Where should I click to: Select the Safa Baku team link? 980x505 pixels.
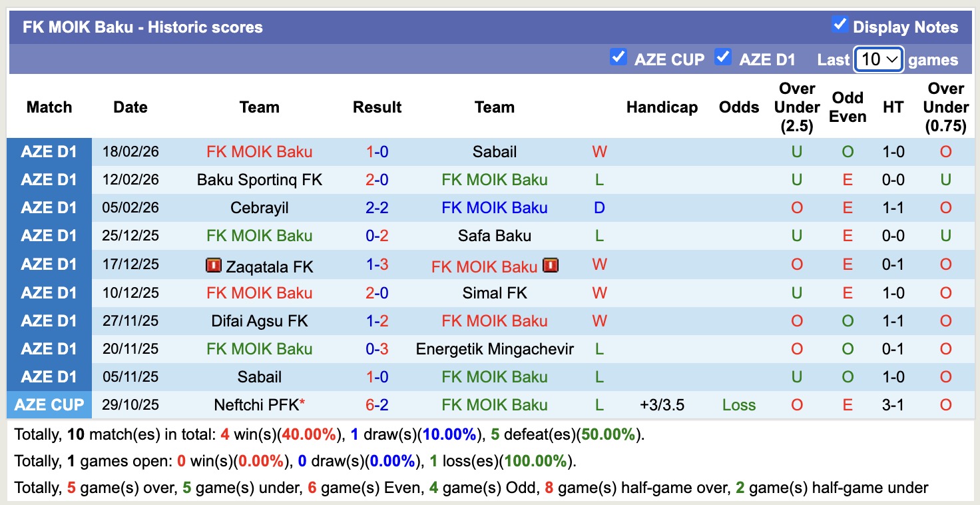click(x=494, y=236)
